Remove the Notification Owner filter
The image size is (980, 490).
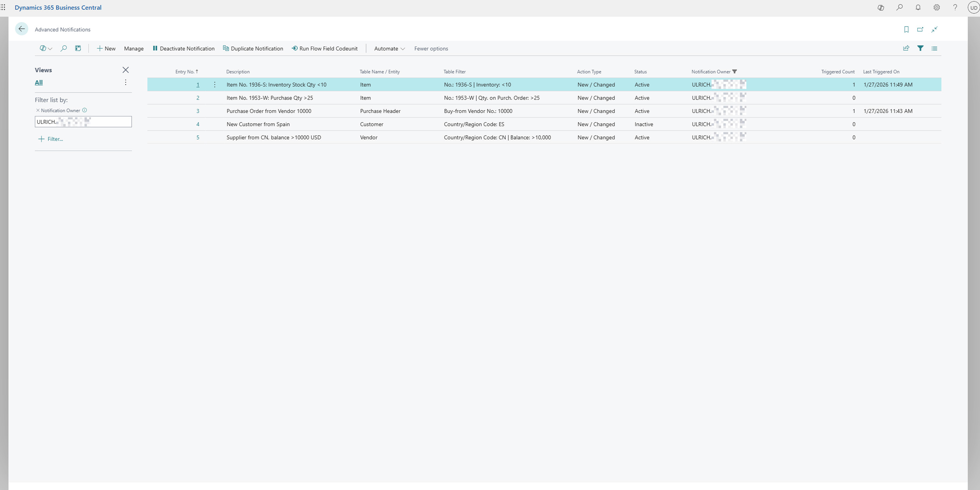[x=38, y=111]
